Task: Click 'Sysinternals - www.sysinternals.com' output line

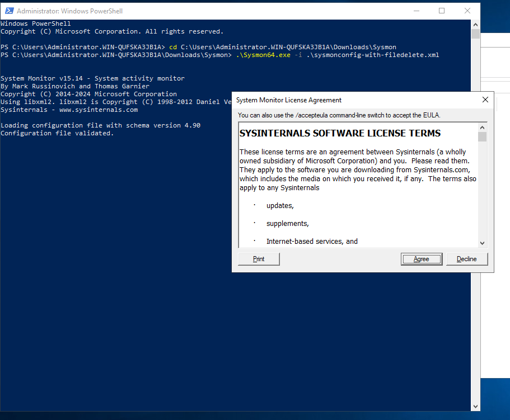Action: coord(69,110)
